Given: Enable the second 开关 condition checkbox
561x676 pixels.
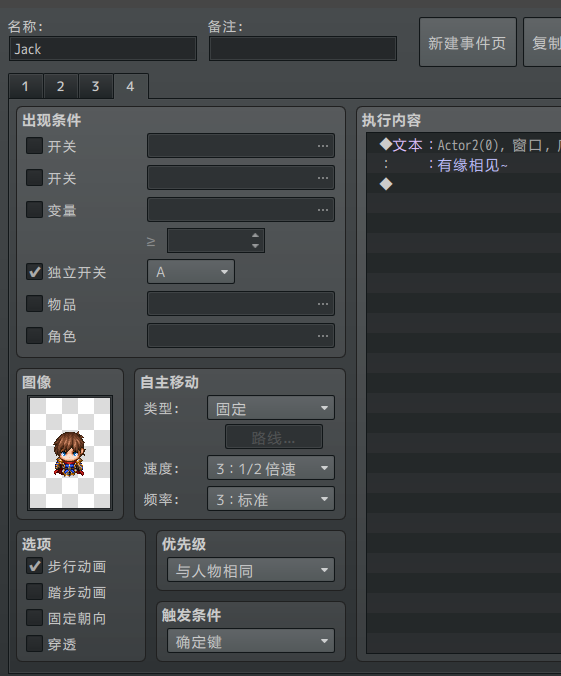Looking at the screenshot, I should click(34, 178).
